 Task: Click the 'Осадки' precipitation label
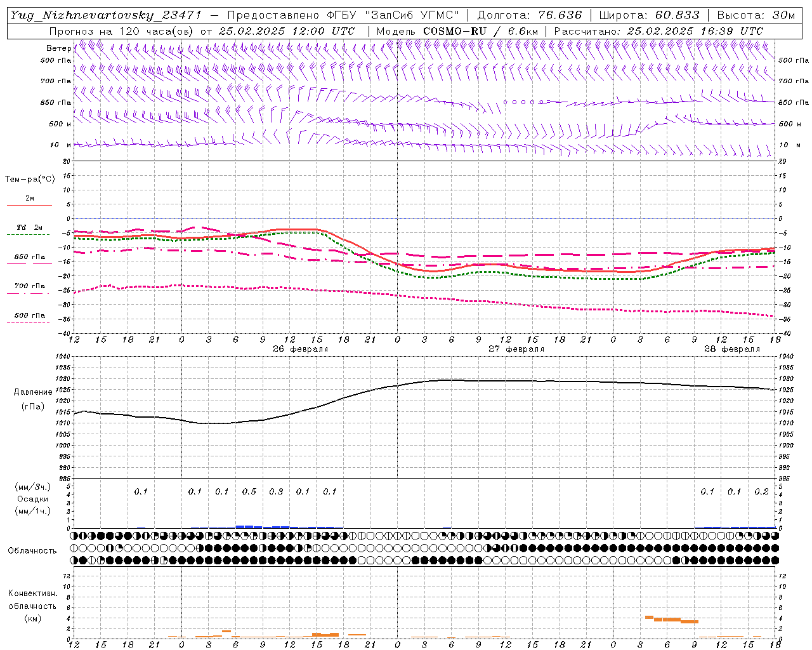(33, 499)
